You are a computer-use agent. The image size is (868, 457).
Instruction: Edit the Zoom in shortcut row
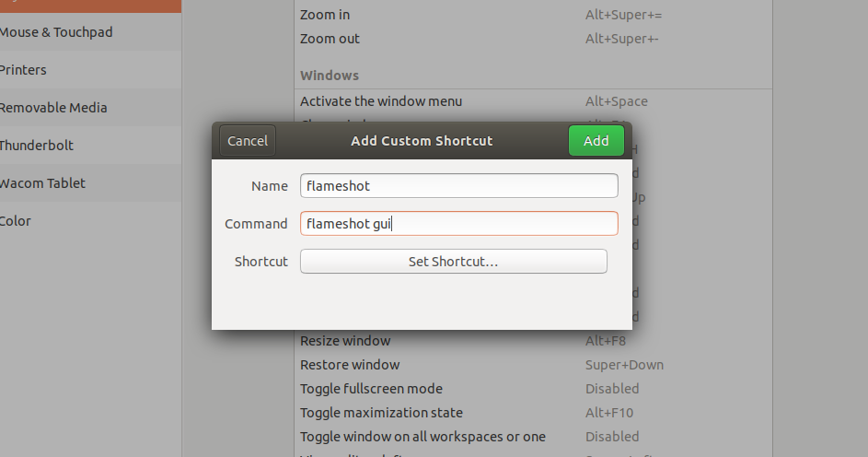(533, 15)
